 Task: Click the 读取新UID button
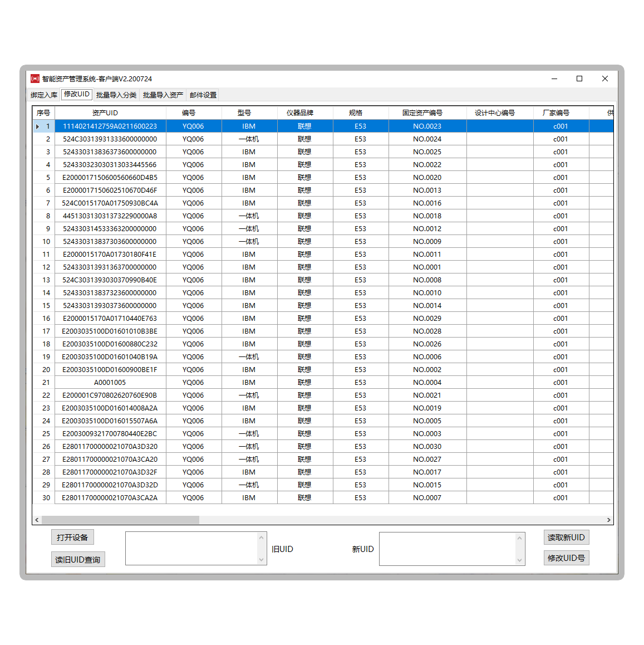566,537
